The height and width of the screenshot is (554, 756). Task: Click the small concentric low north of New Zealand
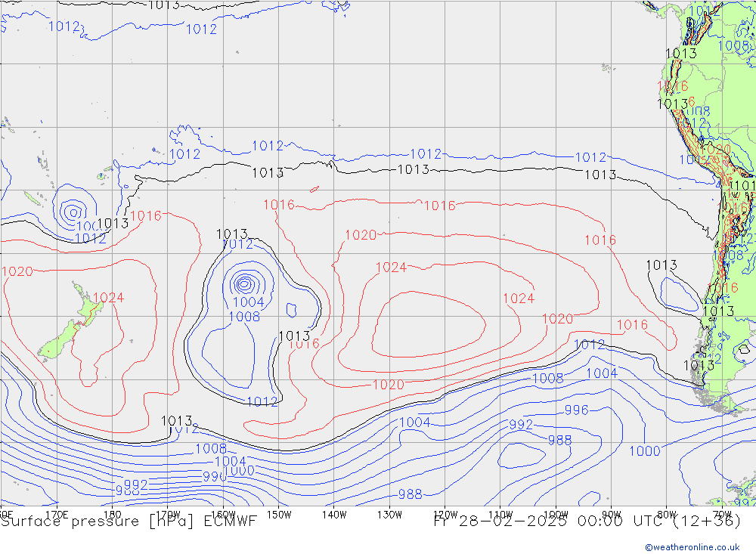73,212
